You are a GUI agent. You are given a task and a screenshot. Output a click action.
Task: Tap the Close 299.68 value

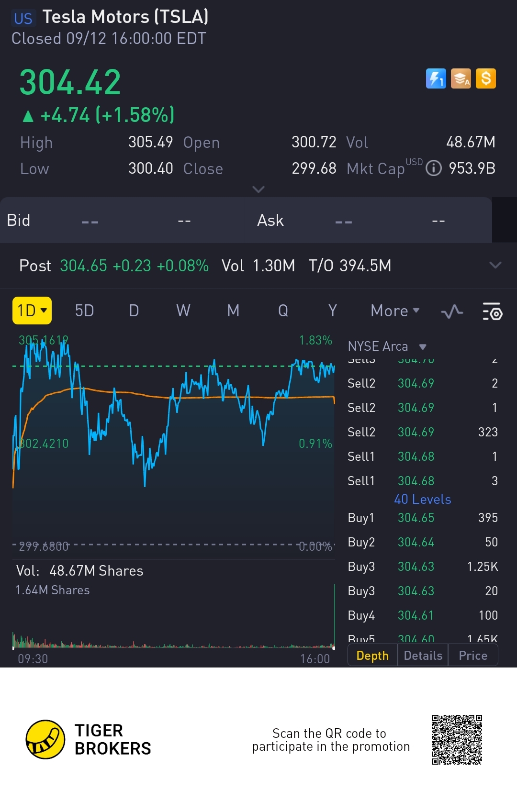click(314, 168)
